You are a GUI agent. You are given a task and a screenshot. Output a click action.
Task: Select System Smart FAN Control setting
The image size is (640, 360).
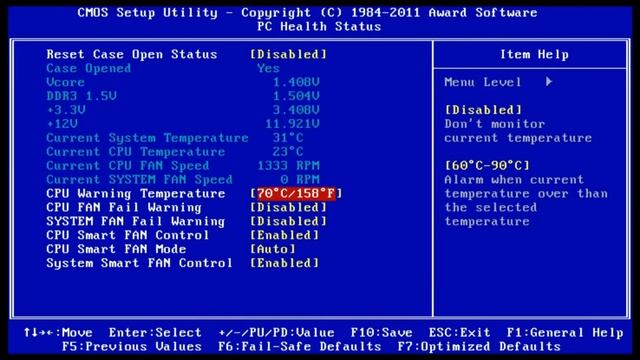[139, 263]
